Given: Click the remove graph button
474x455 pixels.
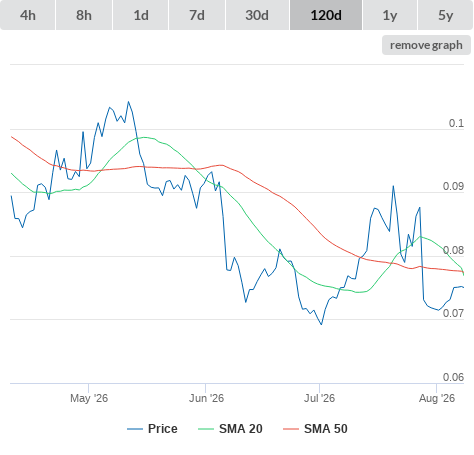Looking at the screenshot, I should point(426,45).
